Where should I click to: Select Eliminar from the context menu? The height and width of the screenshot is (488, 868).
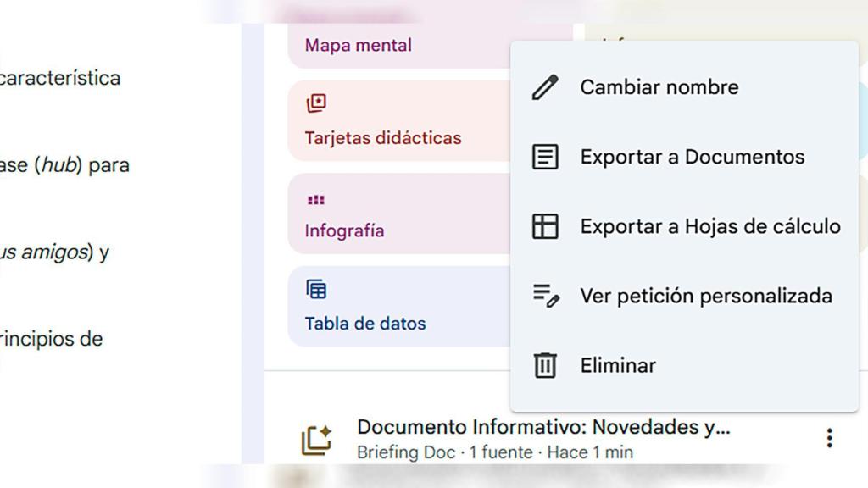click(x=617, y=365)
